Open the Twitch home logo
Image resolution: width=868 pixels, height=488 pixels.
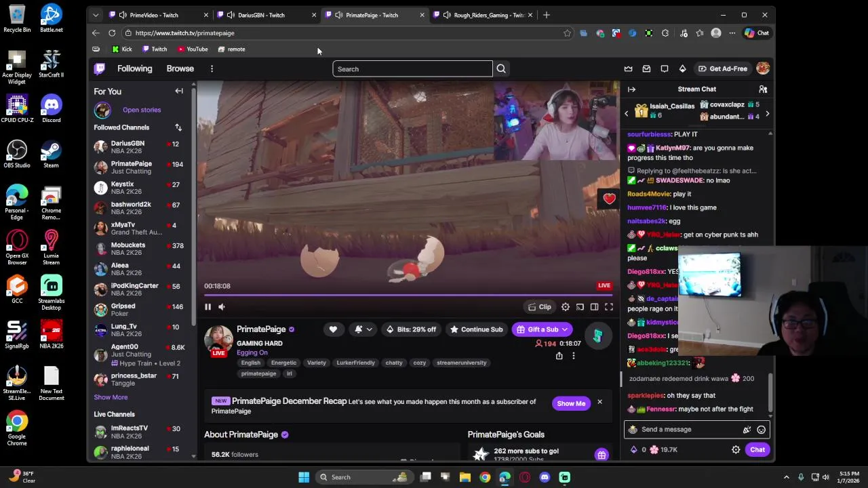click(x=100, y=68)
